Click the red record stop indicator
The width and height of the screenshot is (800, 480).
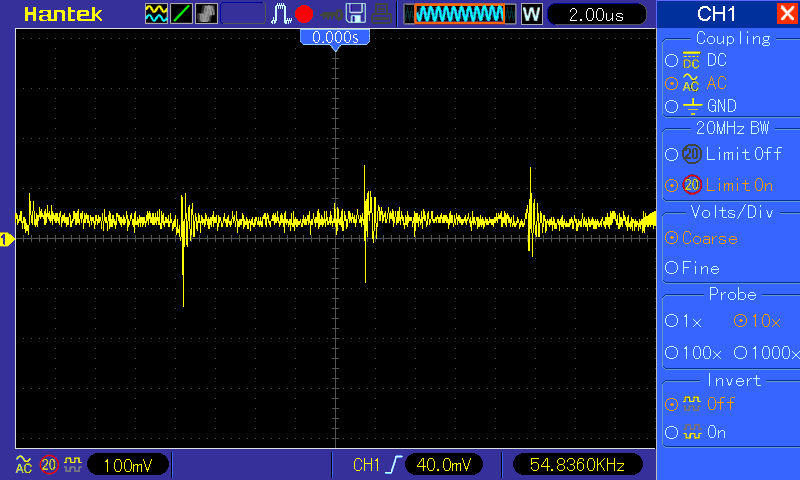click(304, 14)
